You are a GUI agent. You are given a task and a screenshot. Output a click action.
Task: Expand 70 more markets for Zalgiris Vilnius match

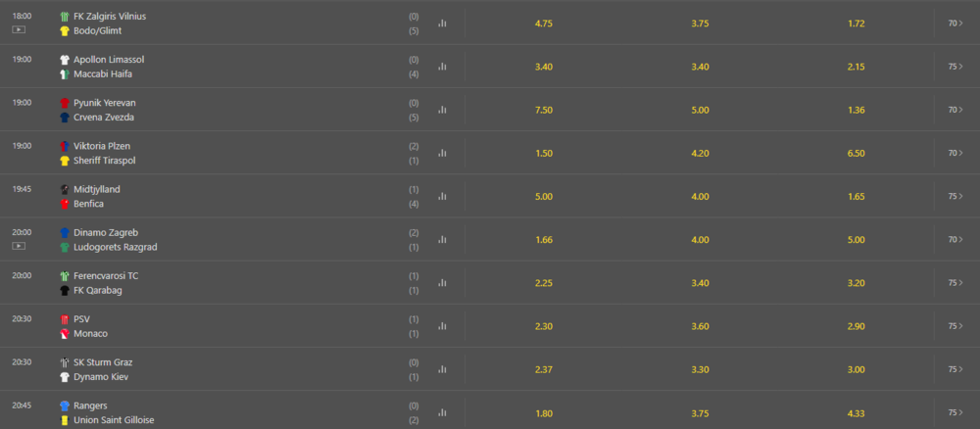tap(955, 23)
